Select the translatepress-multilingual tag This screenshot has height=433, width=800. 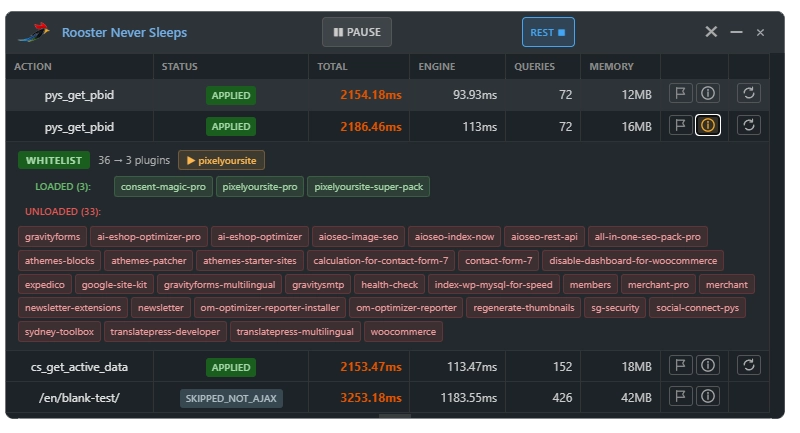[295, 332]
